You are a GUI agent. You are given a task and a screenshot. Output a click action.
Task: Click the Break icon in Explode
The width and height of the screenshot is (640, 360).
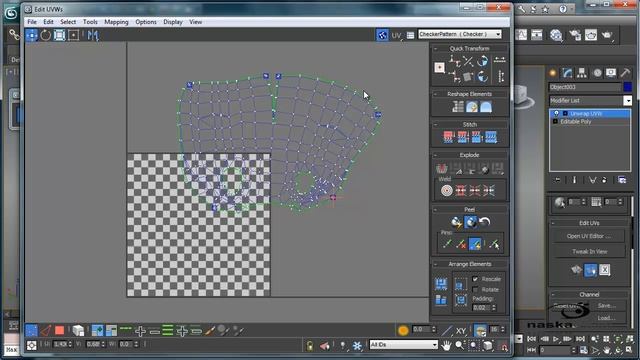(441, 168)
